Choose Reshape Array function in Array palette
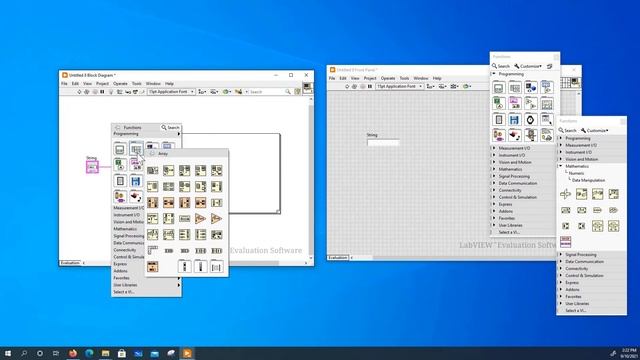 click(217, 187)
